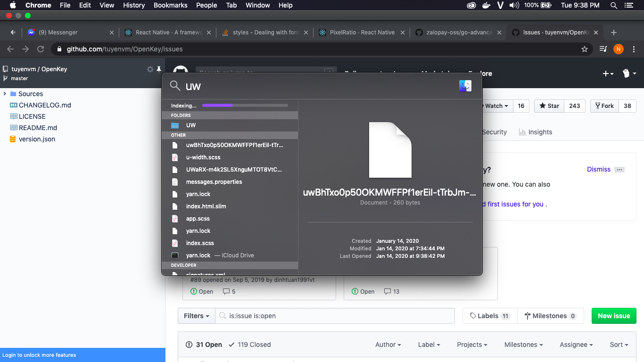Select the index.scss result
Image resolution: width=644 pixels, height=362 pixels.
click(x=230, y=243)
